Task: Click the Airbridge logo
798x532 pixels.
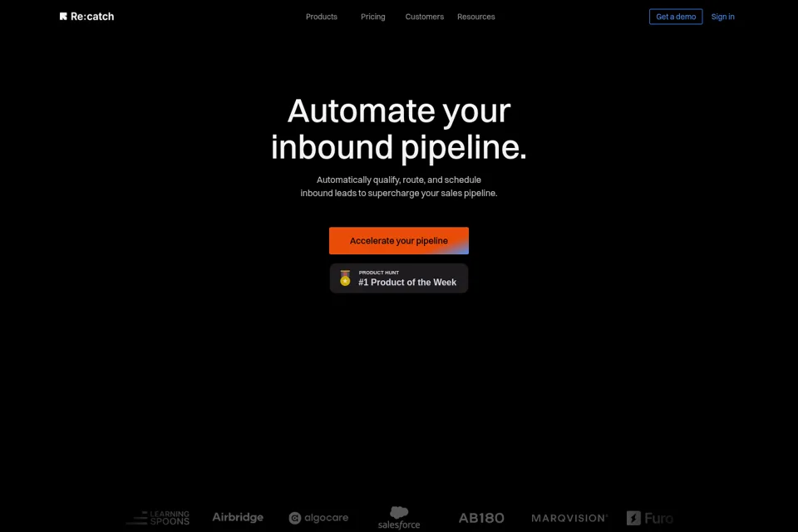Action: click(238, 517)
